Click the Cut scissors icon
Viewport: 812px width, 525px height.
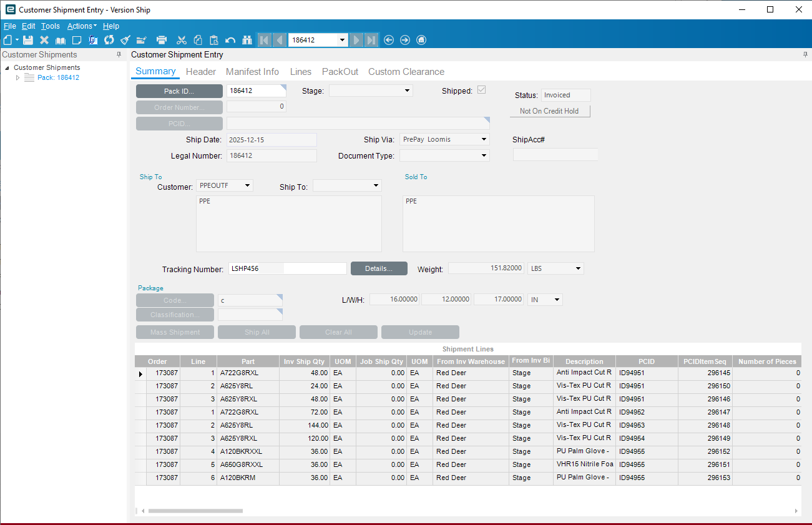click(x=182, y=40)
